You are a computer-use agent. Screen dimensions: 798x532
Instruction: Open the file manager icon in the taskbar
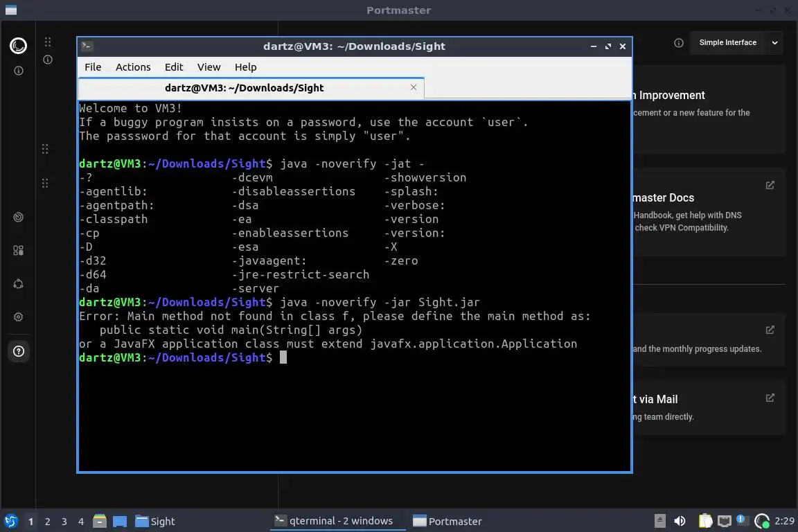(100, 521)
